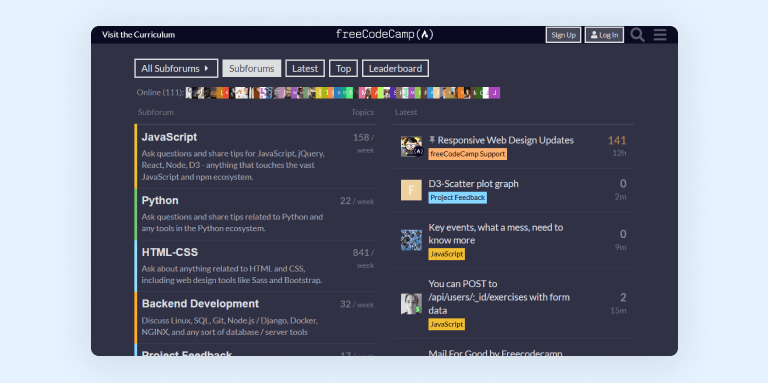Click the freeCodeCamp Support category tag
This screenshot has height=383, width=768.
(468, 154)
